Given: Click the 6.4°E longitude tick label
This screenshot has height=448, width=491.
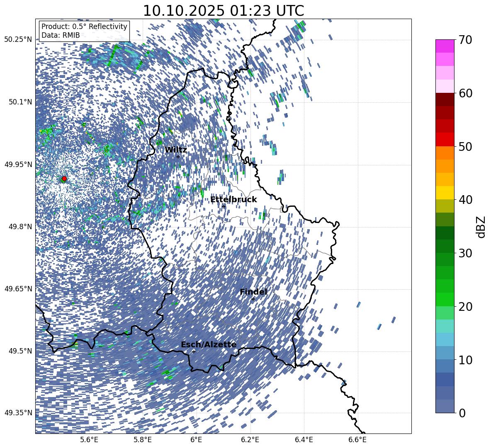Looking at the screenshot, I should [304, 440].
